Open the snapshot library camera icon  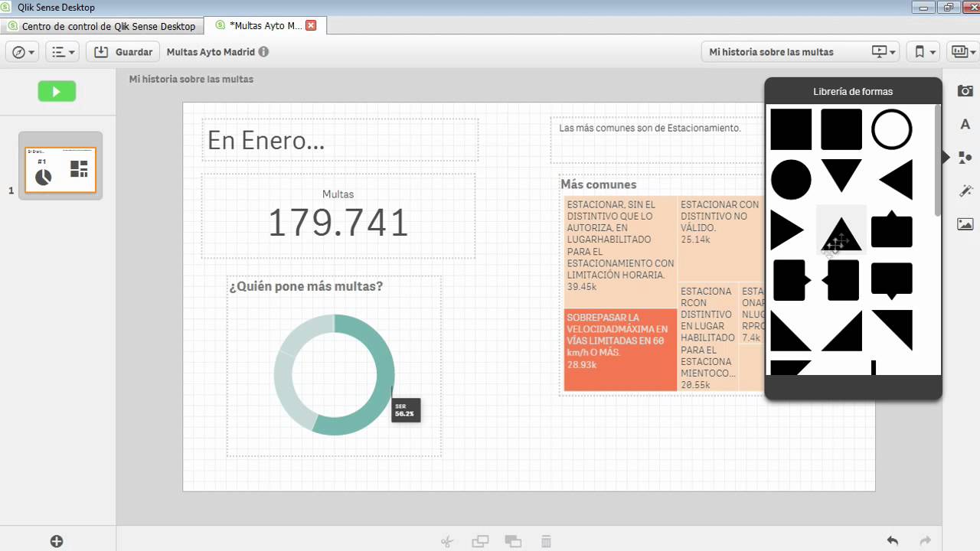coord(965,91)
